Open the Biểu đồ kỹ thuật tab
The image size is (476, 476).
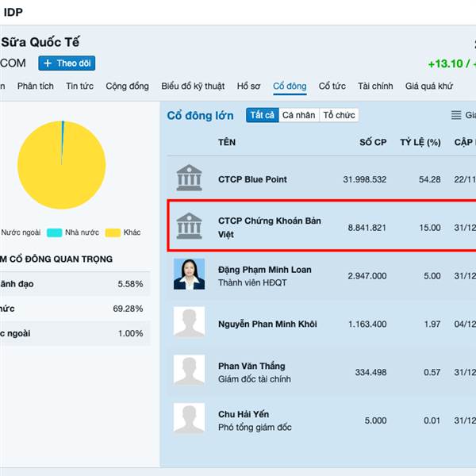point(193,86)
